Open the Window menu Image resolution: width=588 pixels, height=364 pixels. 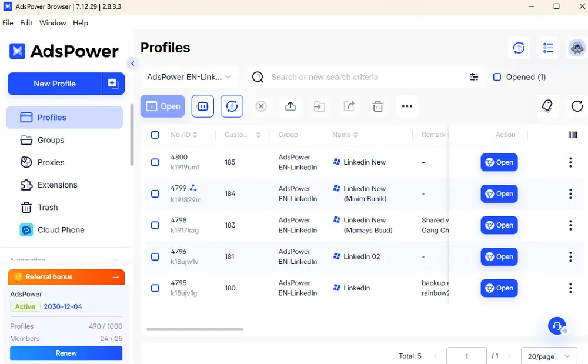(x=52, y=23)
